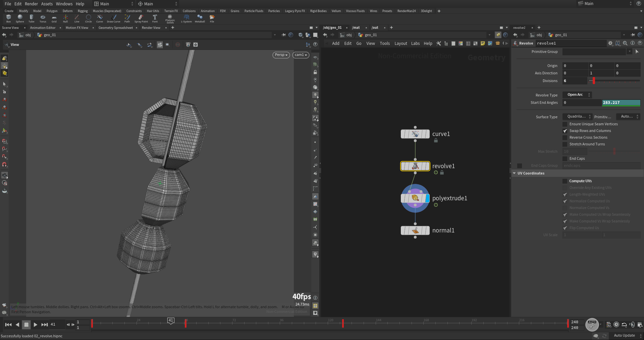The image size is (644, 340).
Task: Open the Persp viewport dropdown
Action: 281,55
